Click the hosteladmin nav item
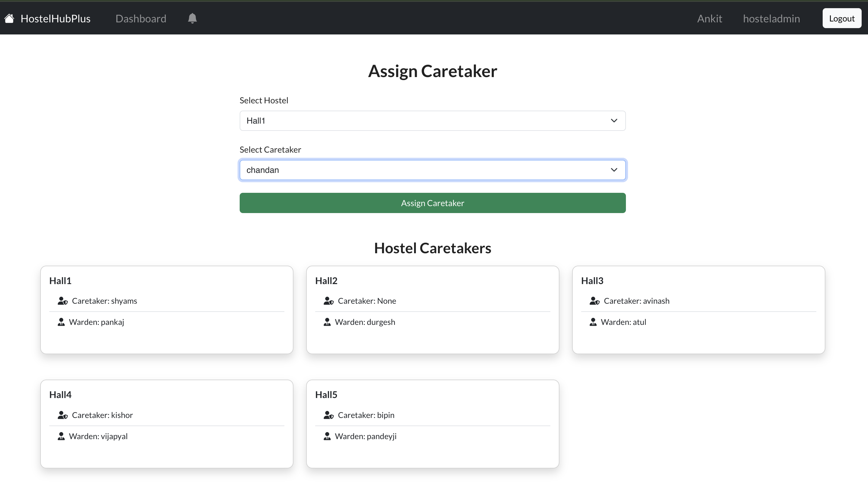This screenshot has width=868, height=492. pyautogui.click(x=771, y=18)
